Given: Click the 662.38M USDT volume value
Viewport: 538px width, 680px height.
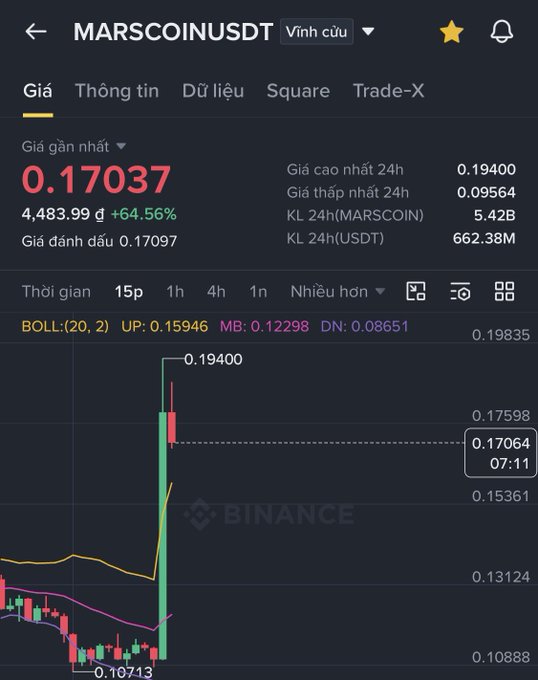Looking at the screenshot, I should [x=484, y=239].
